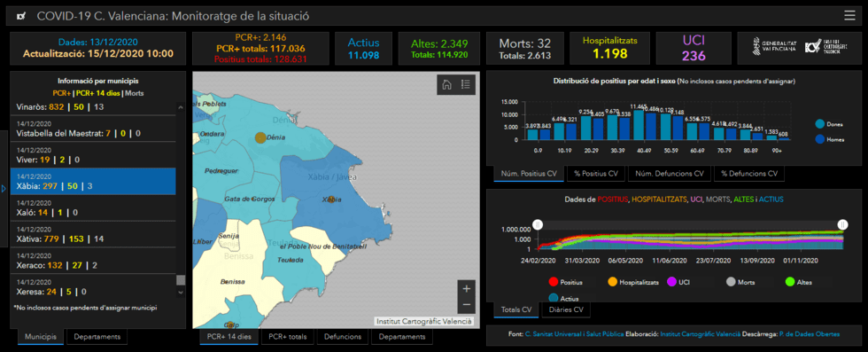The width and height of the screenshot is (868, 352).
Task: Click the 40-49 age group bar
Action: pos(639,125)
